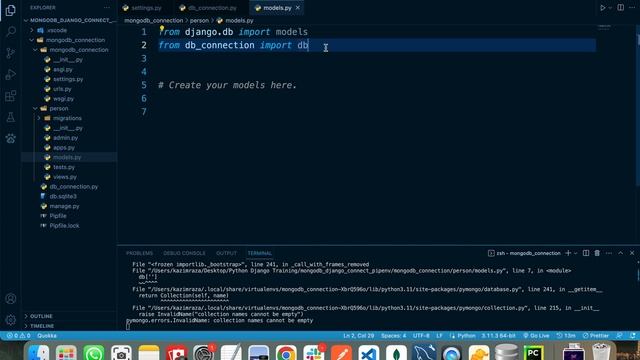Open the paw-print extension view in the activity bar
This screenshot has width=640, height=360.
pyautogui.click(x=11, y=138)
